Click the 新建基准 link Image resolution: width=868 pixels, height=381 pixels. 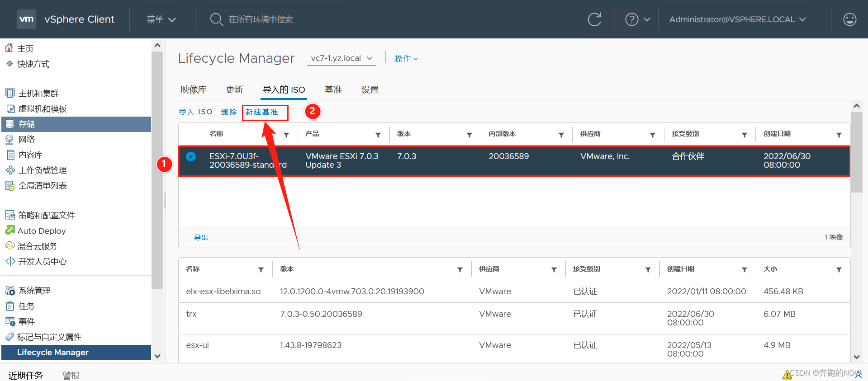[x=262, y=112]
